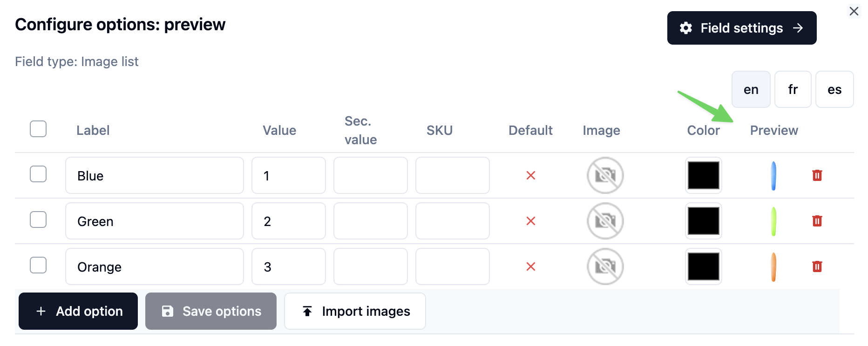Set Orange as the default option

click(x=530, y=266)
